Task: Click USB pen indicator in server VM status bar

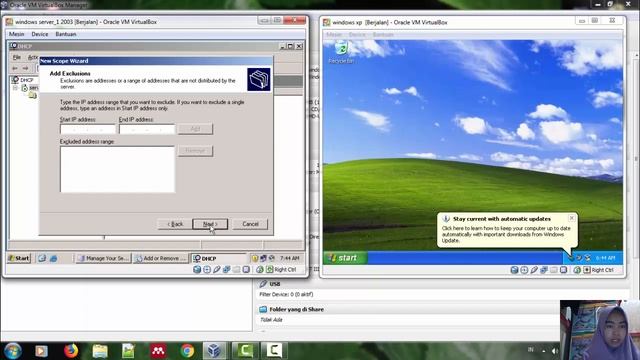Action: pyautogui.click(x=217, y=269)
